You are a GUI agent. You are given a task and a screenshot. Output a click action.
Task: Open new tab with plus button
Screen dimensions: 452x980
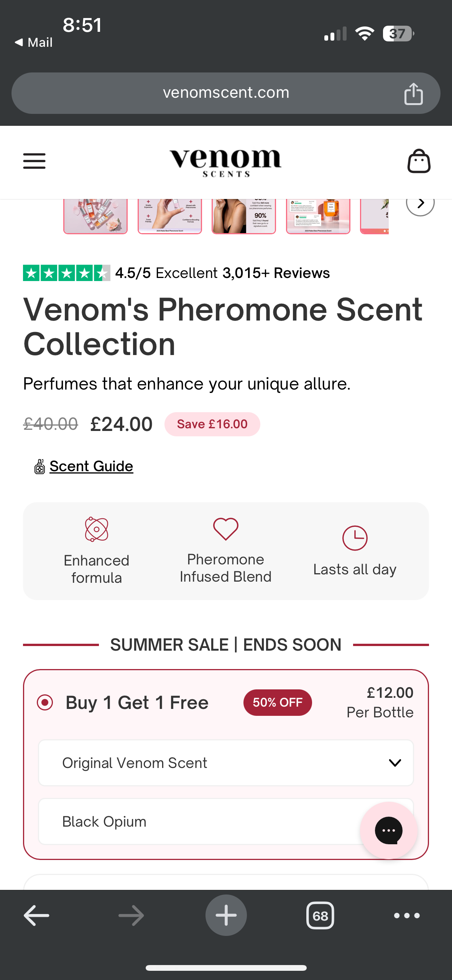click(226, 916)
